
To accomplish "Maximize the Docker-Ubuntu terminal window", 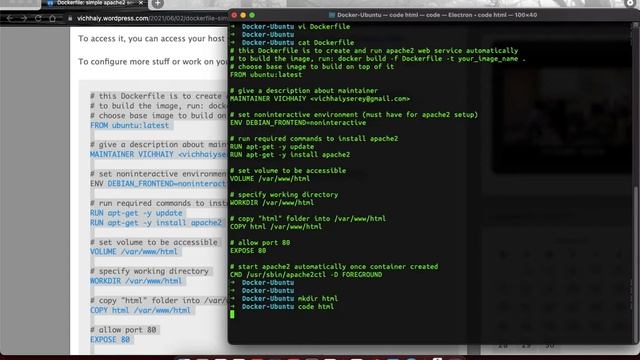I will (252, 15).
